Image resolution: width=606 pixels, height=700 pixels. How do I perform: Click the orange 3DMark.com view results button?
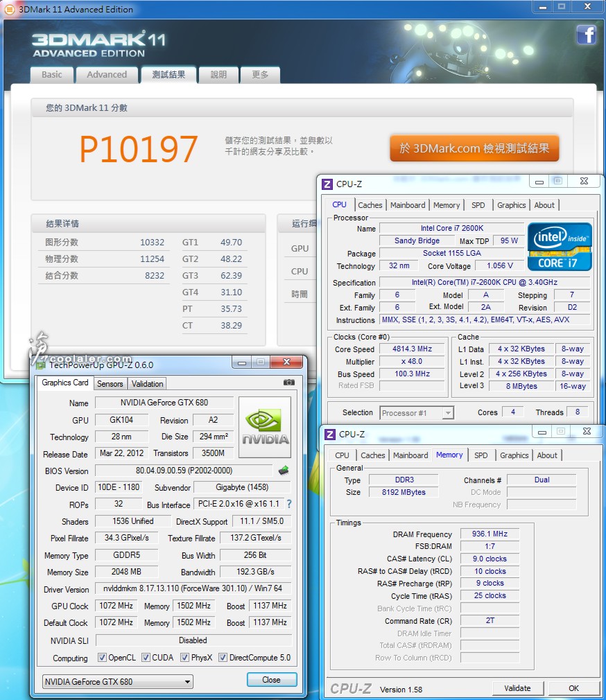pos(474,148)
